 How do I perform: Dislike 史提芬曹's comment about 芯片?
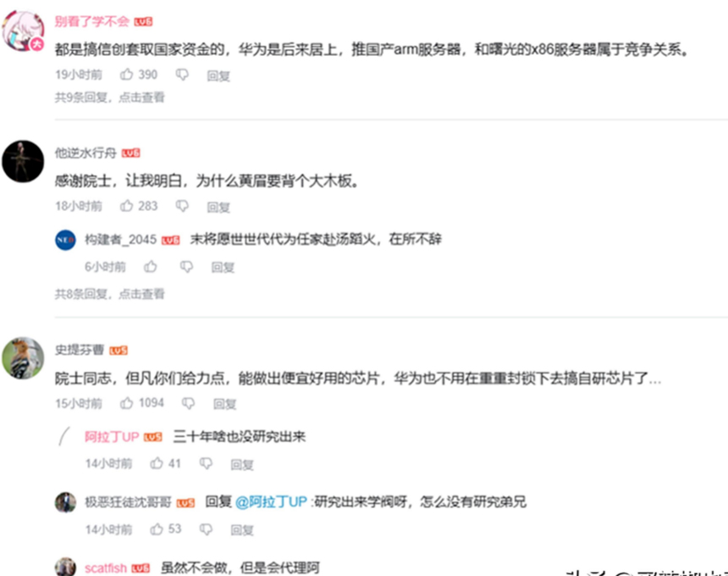coord(188,403)
